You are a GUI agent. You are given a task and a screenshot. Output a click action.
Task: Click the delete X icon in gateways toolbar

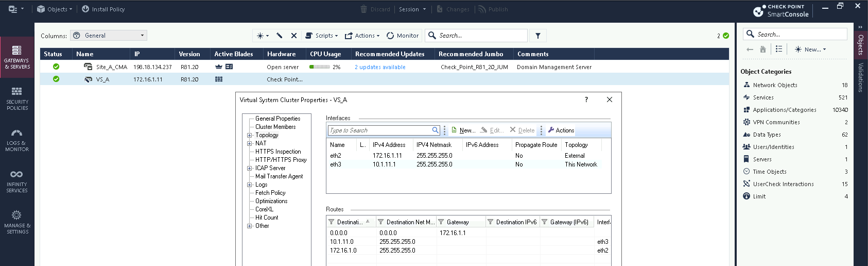click(x=294, y=36)
